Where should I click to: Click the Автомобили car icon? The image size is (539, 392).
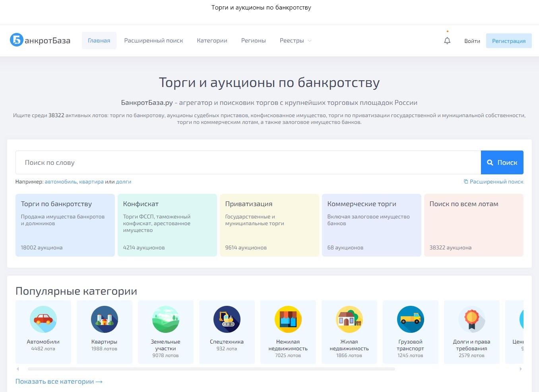[x=43, y=319]
